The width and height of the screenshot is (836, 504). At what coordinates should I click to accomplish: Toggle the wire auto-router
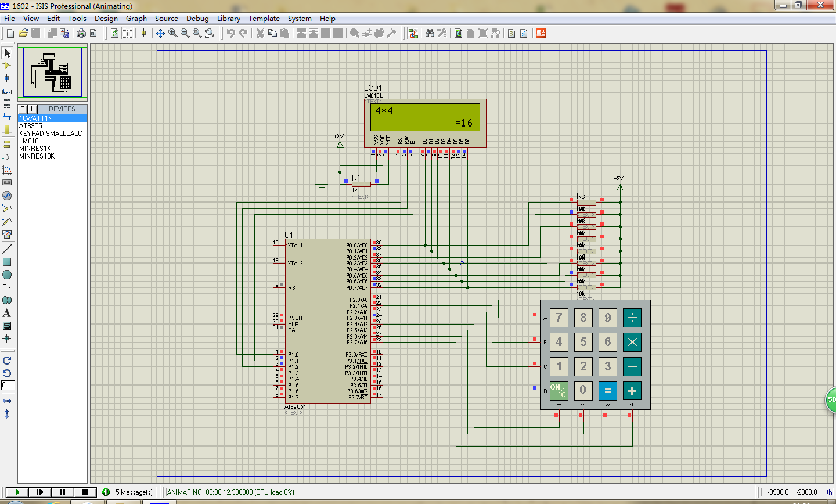coord(413,33)
